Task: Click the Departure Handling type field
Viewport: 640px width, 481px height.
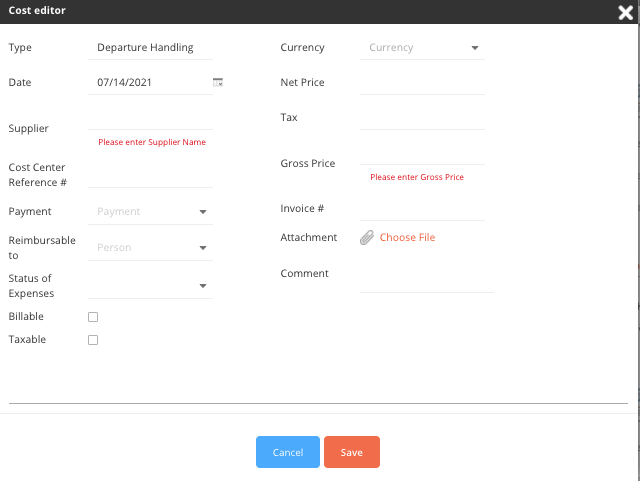Action: [x=150, y=48]
